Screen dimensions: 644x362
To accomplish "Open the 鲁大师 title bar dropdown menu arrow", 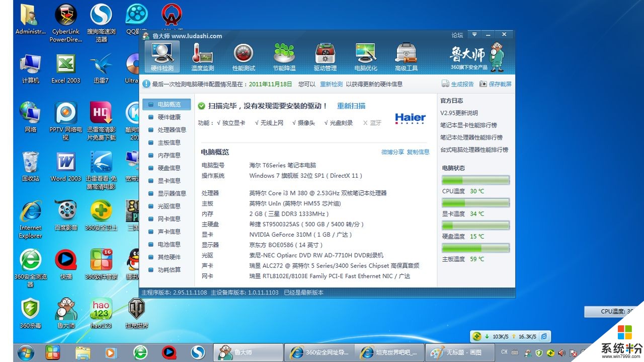I will (474, 35).
